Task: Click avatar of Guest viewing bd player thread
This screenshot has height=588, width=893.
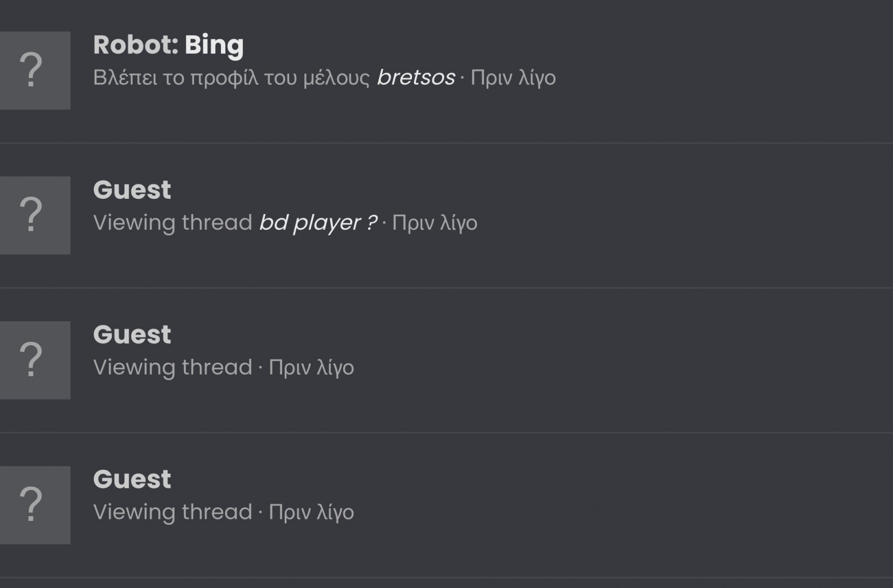Action: [x=35, y=215]
